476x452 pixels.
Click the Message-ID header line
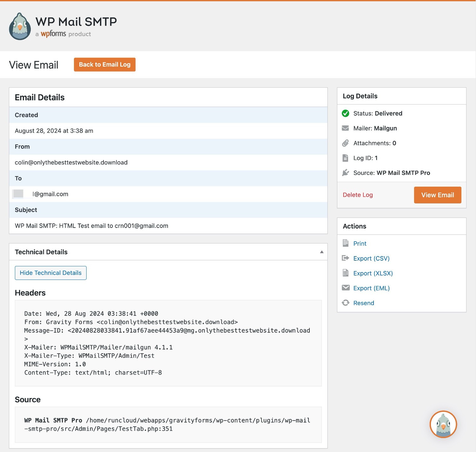pos(167,335)
